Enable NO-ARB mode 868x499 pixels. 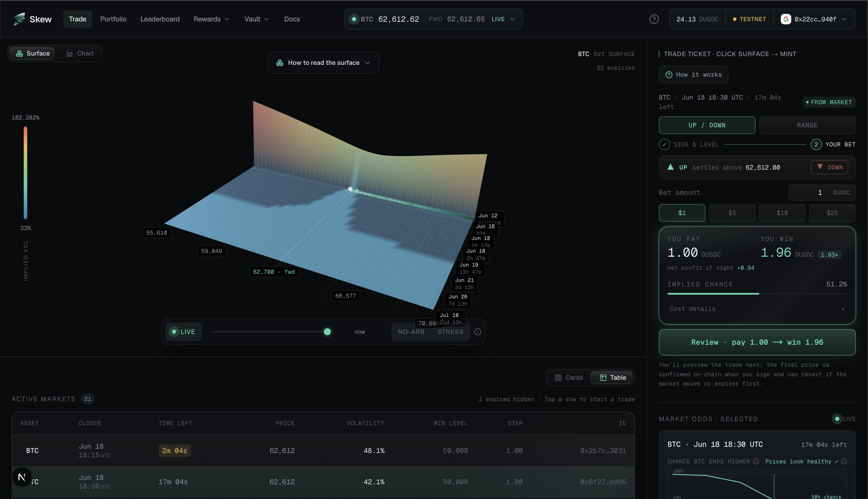click(411, 332)
